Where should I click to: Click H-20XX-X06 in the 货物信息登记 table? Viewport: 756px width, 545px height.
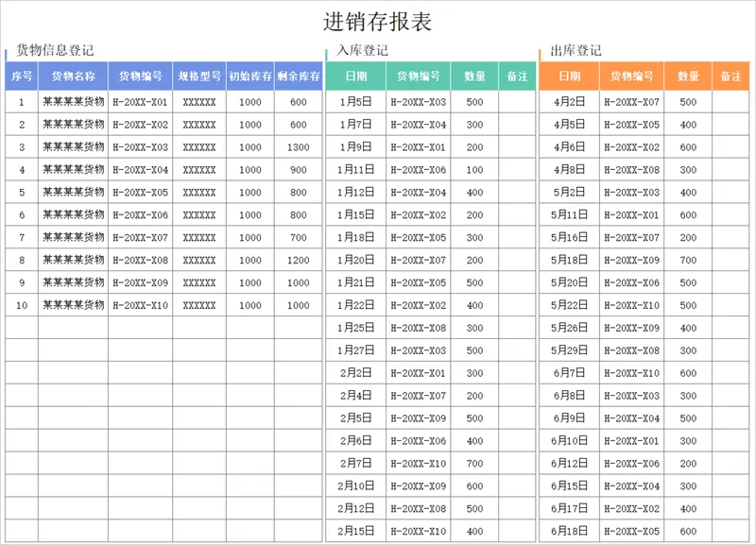(140, 215)
